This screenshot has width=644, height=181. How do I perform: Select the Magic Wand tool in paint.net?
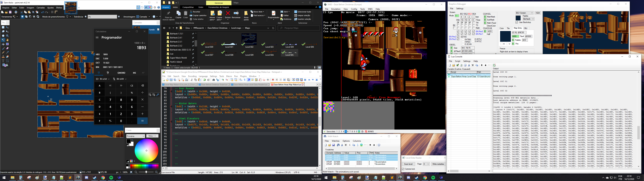point(3,40)
